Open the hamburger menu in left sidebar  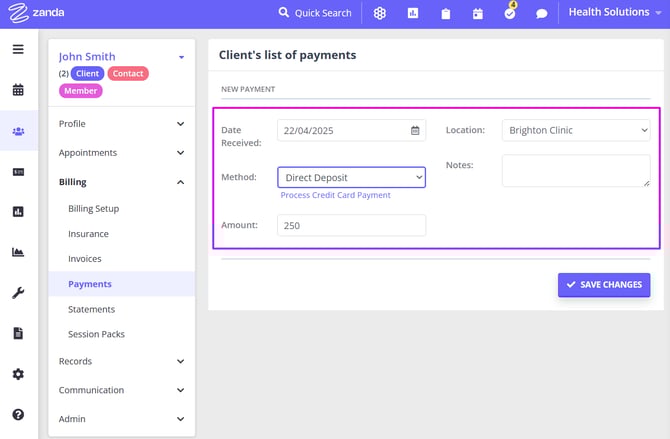tap(18, 49)
